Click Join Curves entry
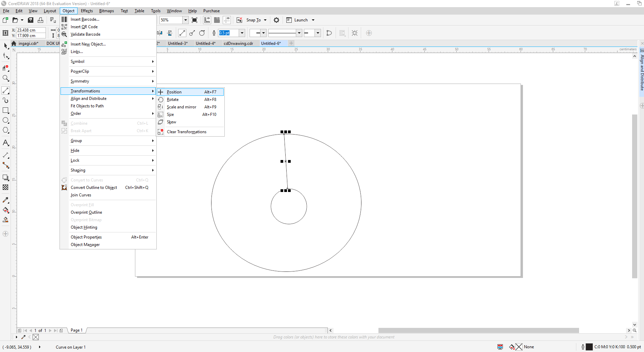The image size is (644, 352). (x=108, y=195)
